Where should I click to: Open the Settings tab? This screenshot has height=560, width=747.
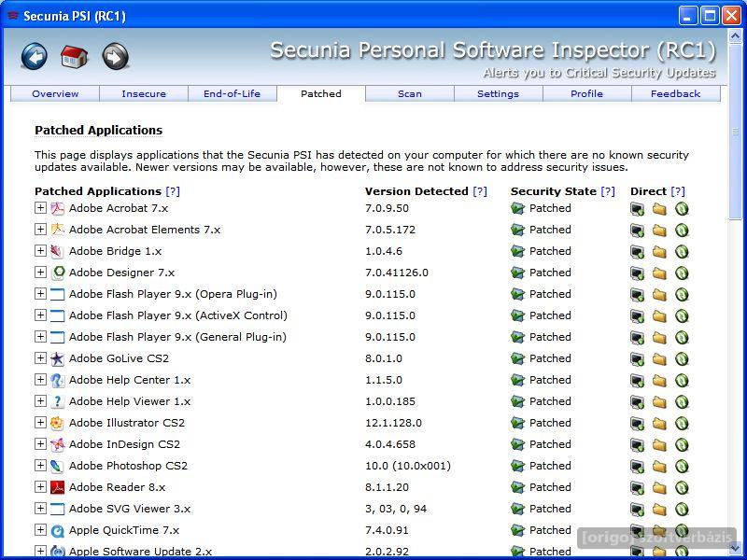coord(499,94)
